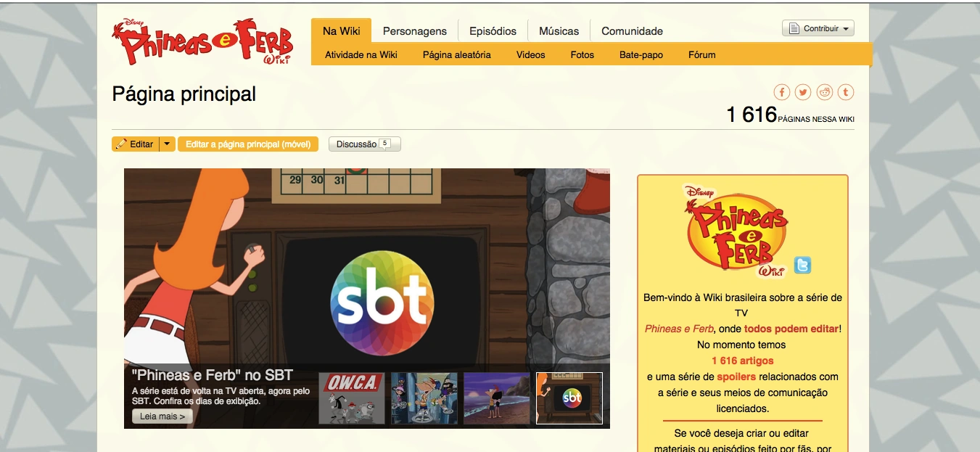Follow the Phineas e Ferb italic link
This screenshot has height=452, width=980.
679,329
